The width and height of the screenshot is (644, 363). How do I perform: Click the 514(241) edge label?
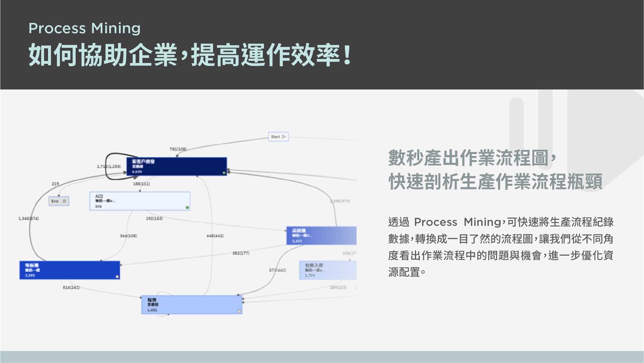71,287
